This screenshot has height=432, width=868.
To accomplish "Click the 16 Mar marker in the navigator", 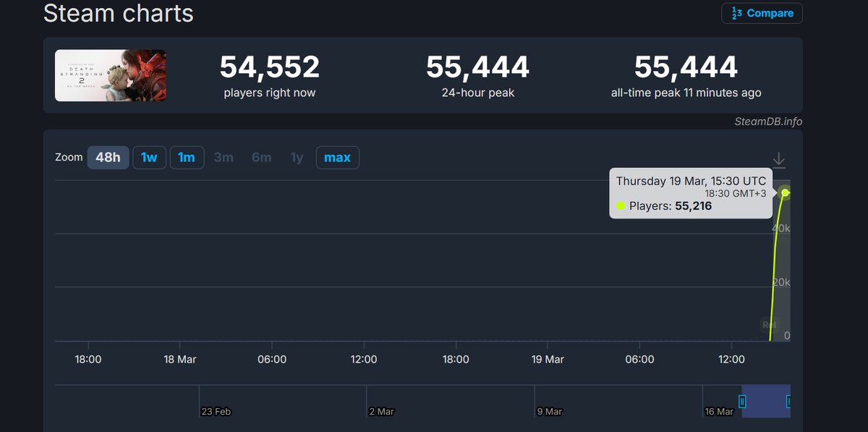I will pyautogui.click(x=719, y=411).
